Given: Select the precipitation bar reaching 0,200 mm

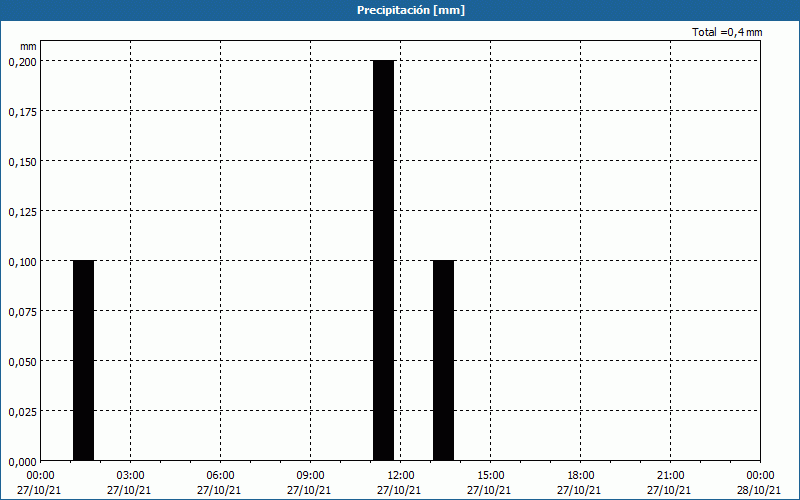Looking at the screenshot, I should click(x=384, y=260).
